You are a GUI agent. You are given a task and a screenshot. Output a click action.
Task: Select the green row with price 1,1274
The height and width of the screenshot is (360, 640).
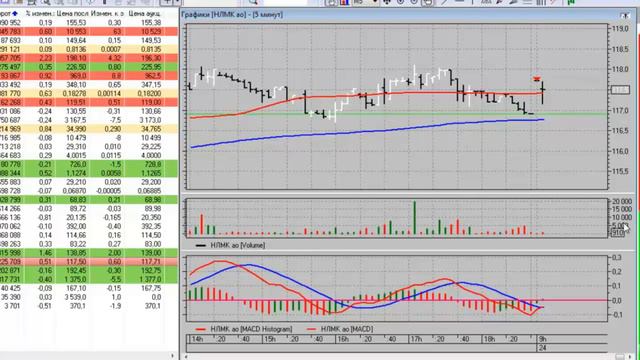click(x=89, y=173)
